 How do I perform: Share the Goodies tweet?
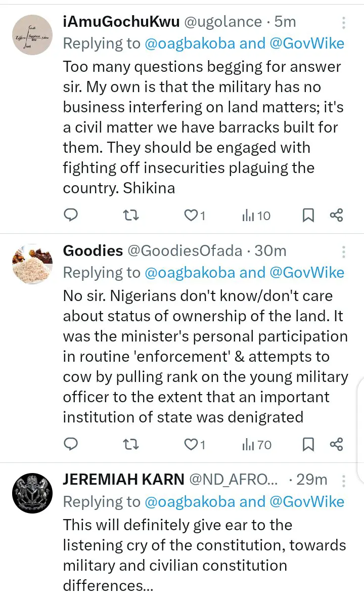pos(336,444)
